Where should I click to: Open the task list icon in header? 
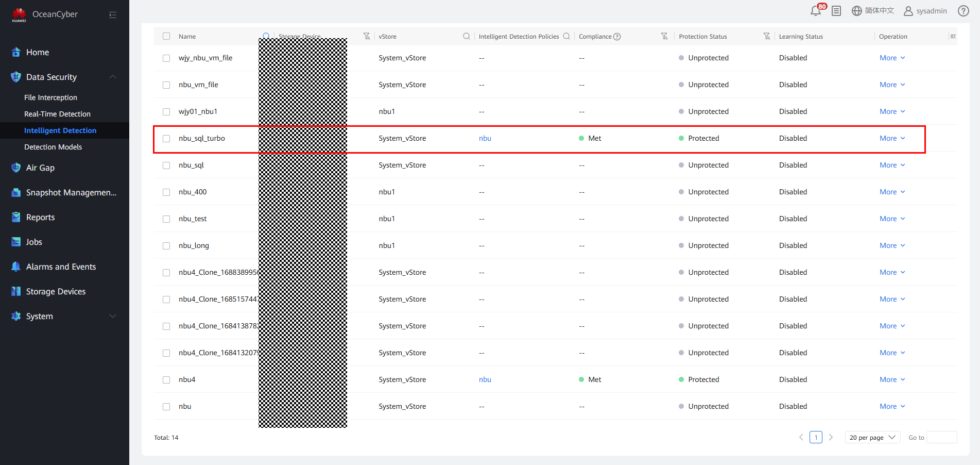tap(836, 11)
